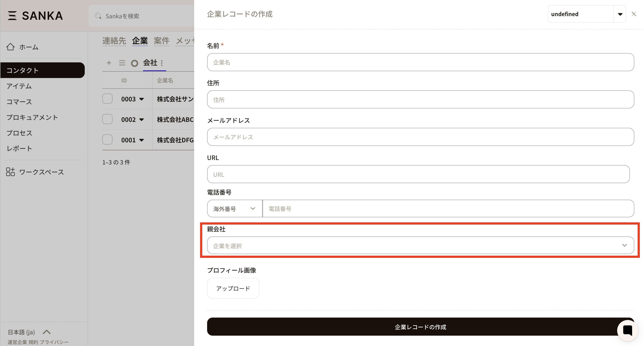Screen dimensions: 644x346
Task: Click the plus icon to add view
Action: (109, 63)
